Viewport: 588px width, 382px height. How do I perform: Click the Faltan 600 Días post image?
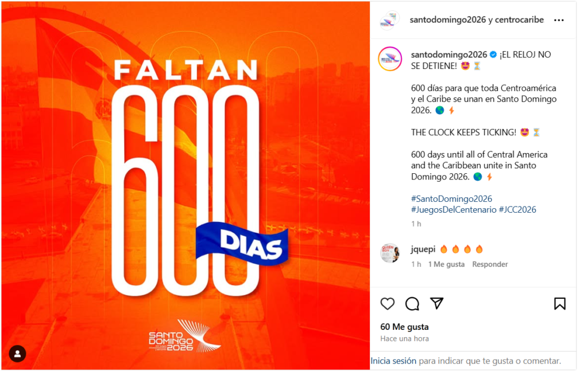pyautogui.click(x=185, y=185)
